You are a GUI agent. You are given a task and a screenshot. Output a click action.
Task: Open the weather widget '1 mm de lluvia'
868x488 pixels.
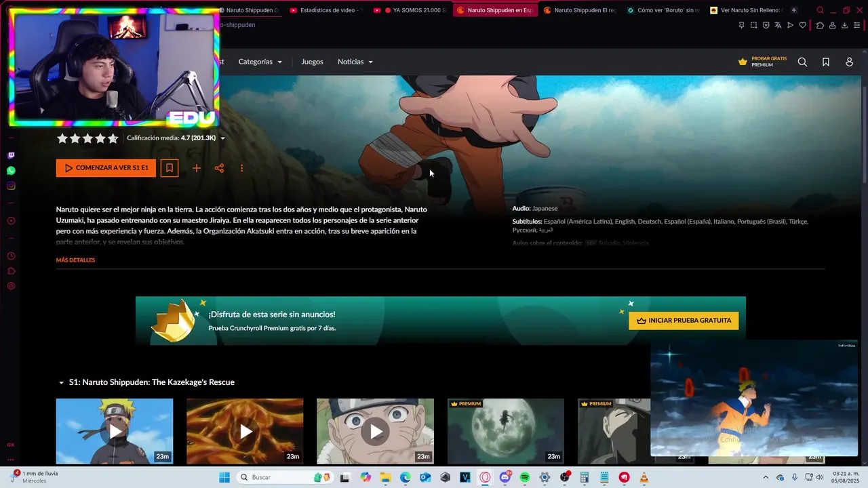tap(35, 476)
